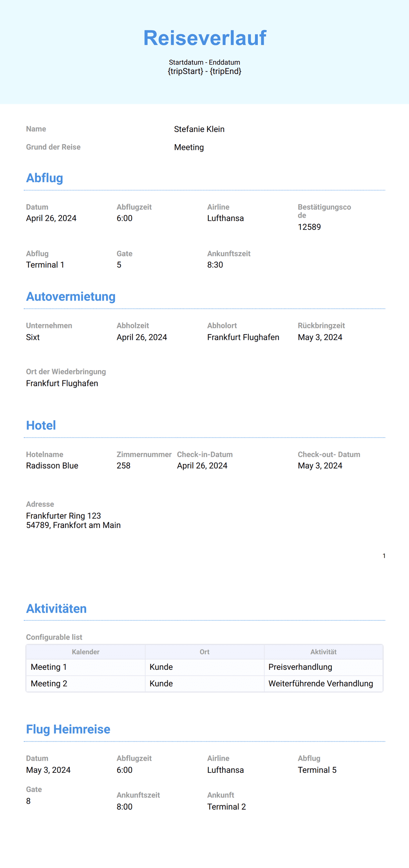Click the name Stefanie Klein
This screenshot has height=868, width=409.
(199, 129)
